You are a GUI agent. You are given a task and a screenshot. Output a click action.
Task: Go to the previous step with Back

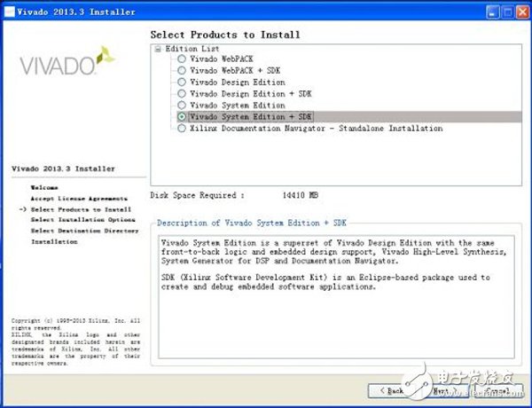(390, 389)
